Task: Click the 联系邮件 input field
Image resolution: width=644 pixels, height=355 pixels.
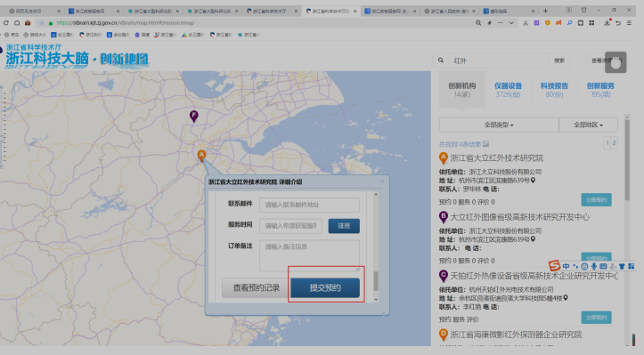Action: 310,205
